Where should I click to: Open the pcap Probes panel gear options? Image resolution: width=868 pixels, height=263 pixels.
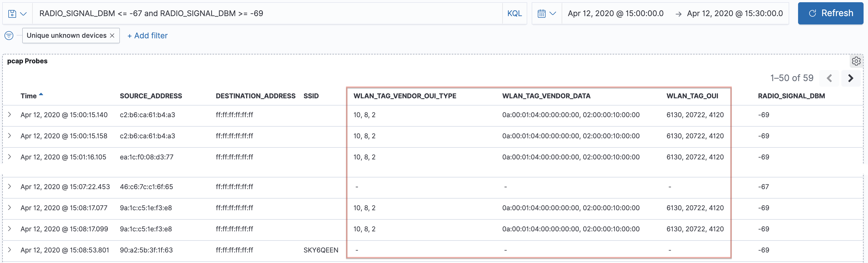pos(856,61)
